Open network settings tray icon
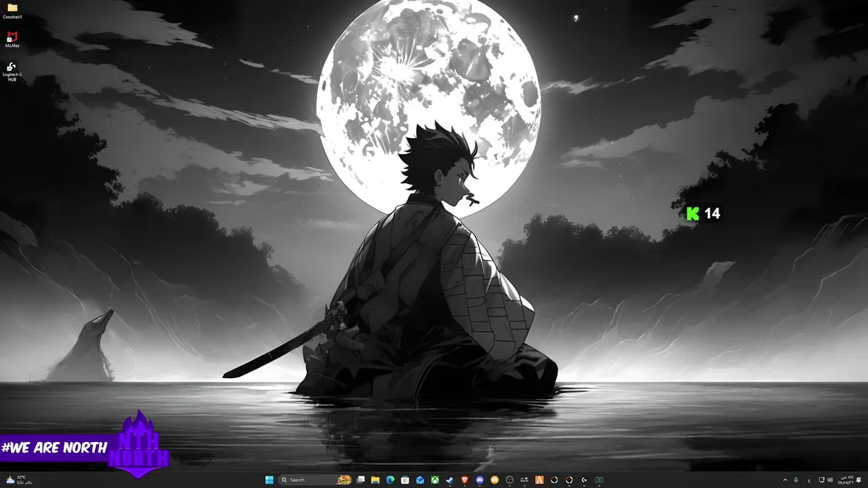The height and width of the screenshot is (488, 868). 822,480
